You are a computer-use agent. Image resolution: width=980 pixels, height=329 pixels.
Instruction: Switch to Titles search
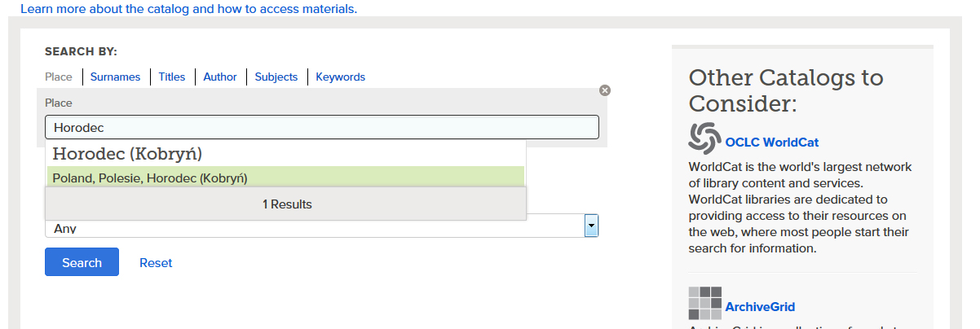click(172, 77)
